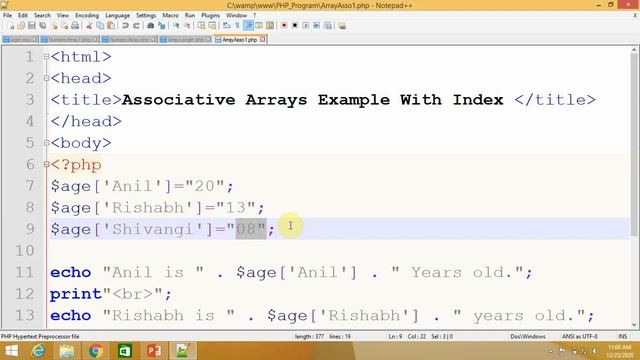640x360 pixels.
Task: Open the Run menu
Action: 190,16
